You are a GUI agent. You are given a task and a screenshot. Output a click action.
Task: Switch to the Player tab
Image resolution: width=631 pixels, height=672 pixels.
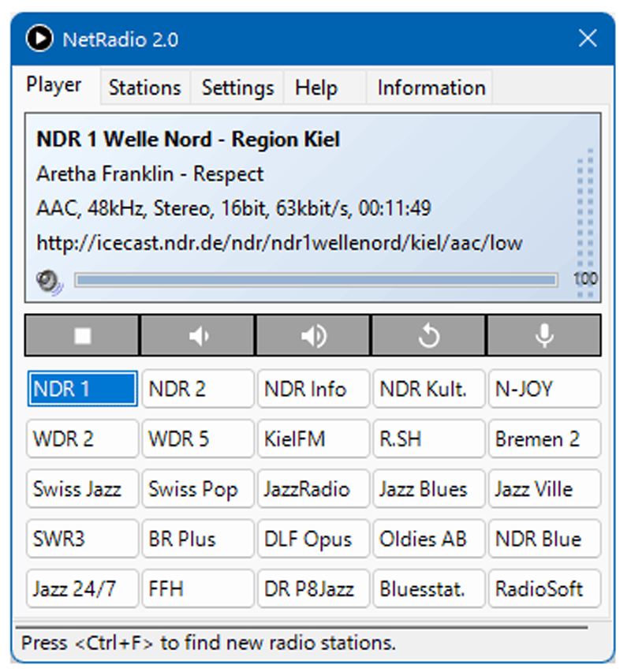click(54, 85)
